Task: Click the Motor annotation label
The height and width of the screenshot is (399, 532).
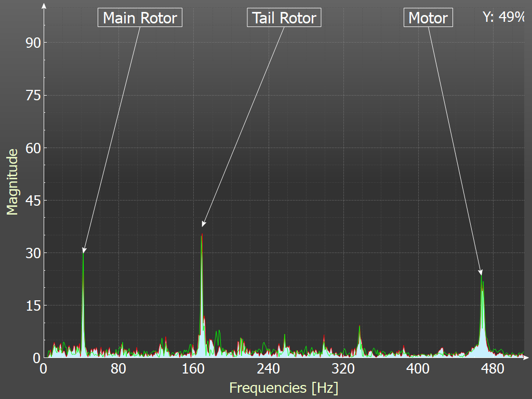Action: (428, 18)
